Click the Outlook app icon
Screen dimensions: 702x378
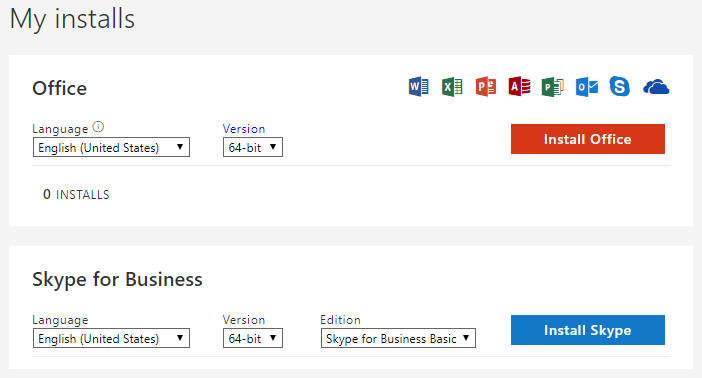(586, 86)
